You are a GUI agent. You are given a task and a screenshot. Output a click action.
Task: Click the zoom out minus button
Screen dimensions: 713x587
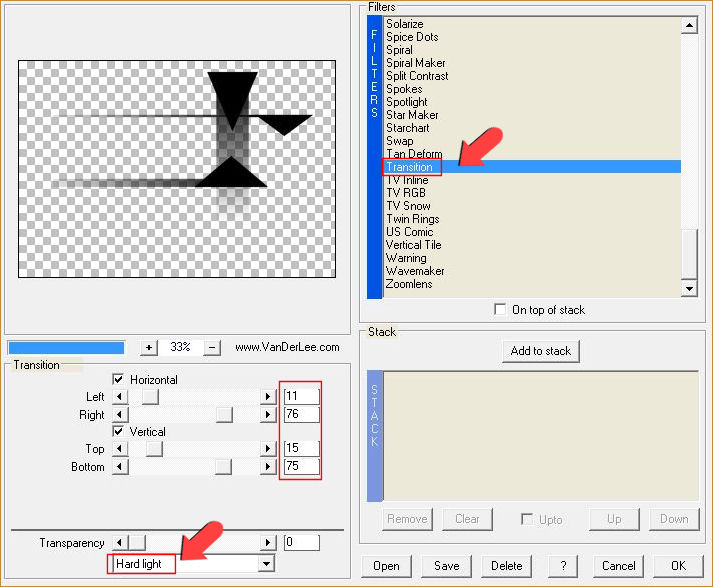click(x=212, y=347)
